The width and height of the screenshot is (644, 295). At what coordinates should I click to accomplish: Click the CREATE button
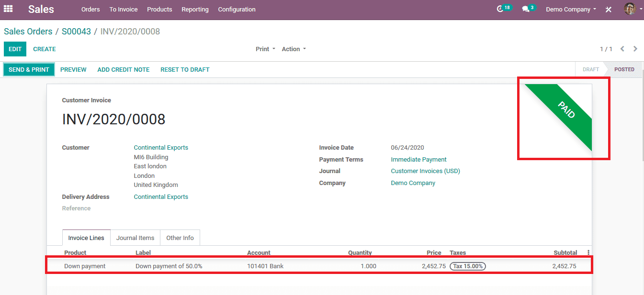[45, 49]
